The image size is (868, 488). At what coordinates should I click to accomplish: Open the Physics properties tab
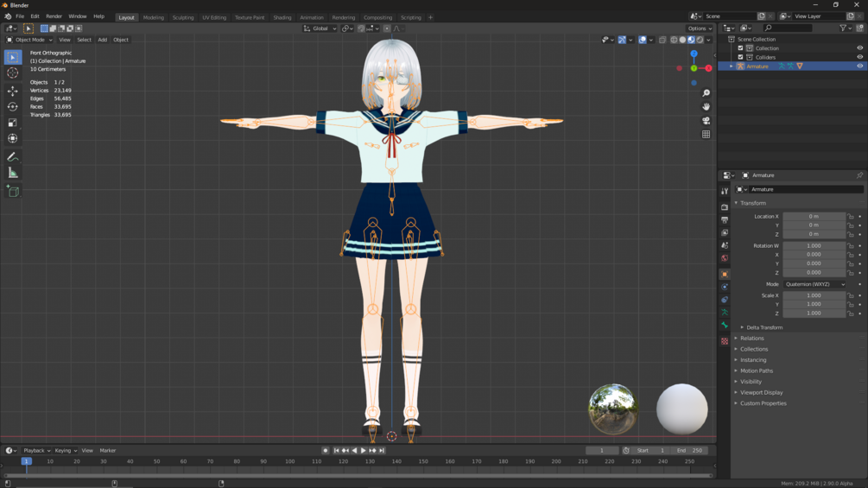pyautogui.click(x=725, y=287)
